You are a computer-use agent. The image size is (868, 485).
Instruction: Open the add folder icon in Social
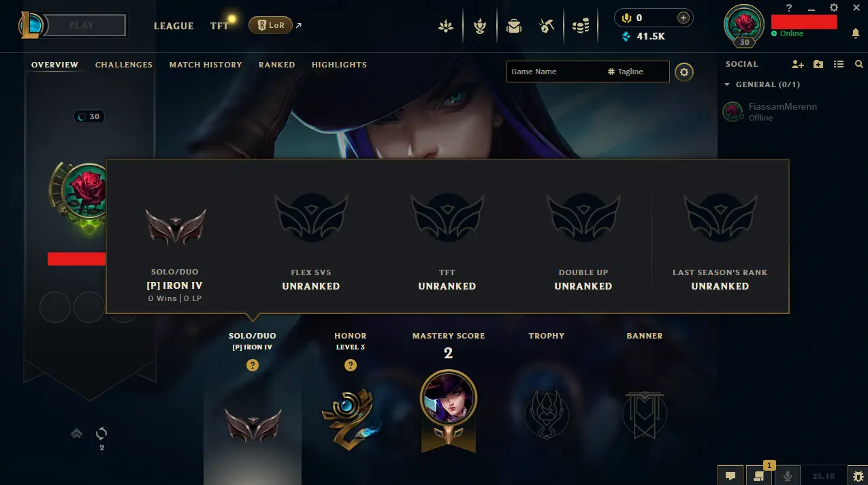(818, 64)
